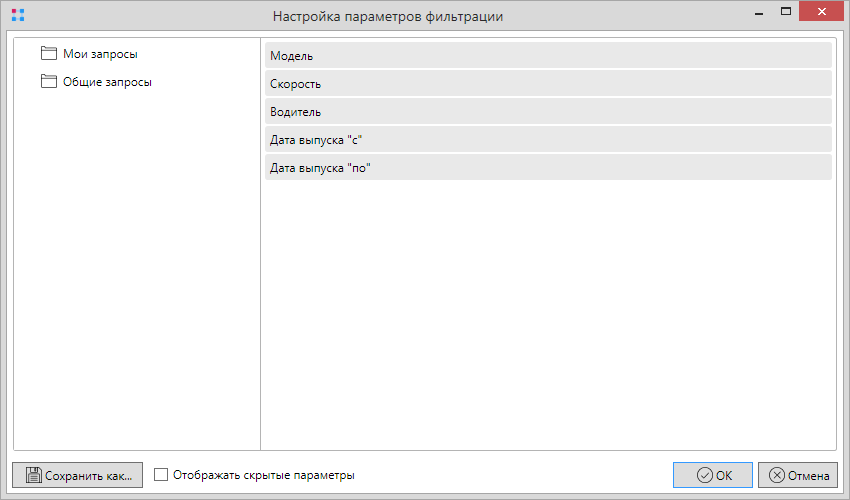Select the Общие запросы tree item
The height and width of the screenshot is (500, 850).
[x=107, y=82]
